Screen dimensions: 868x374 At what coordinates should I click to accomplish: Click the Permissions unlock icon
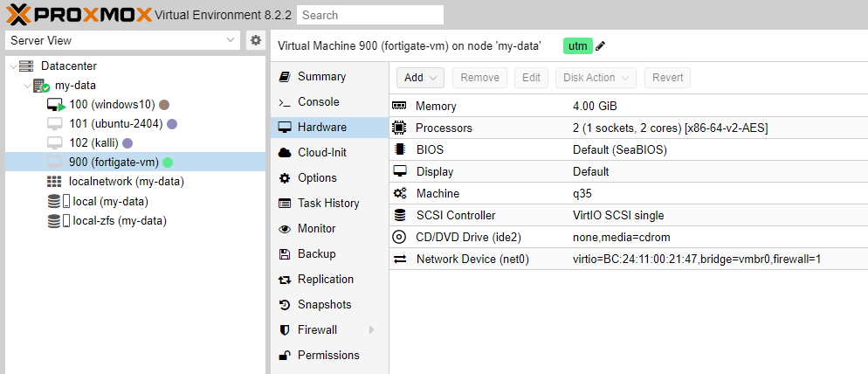285,355
